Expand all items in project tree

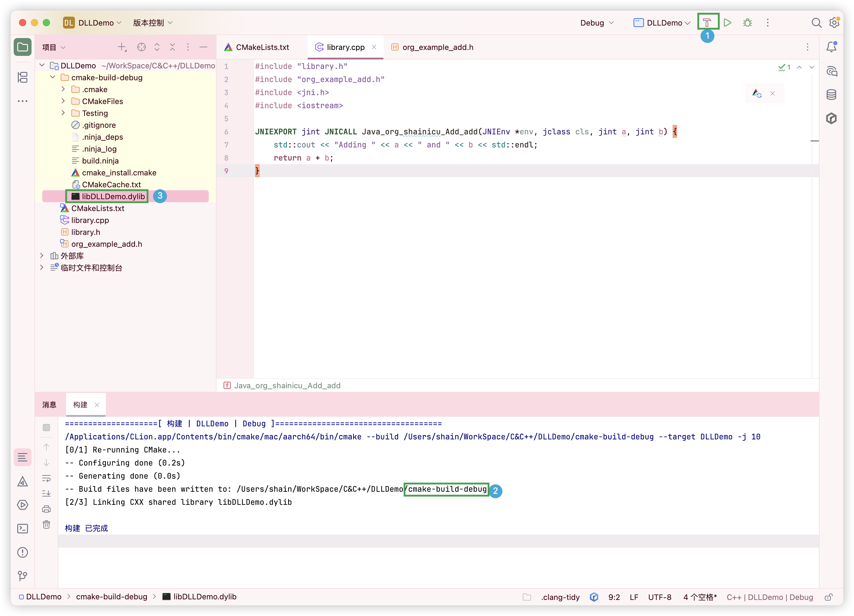tap(157, 47)
